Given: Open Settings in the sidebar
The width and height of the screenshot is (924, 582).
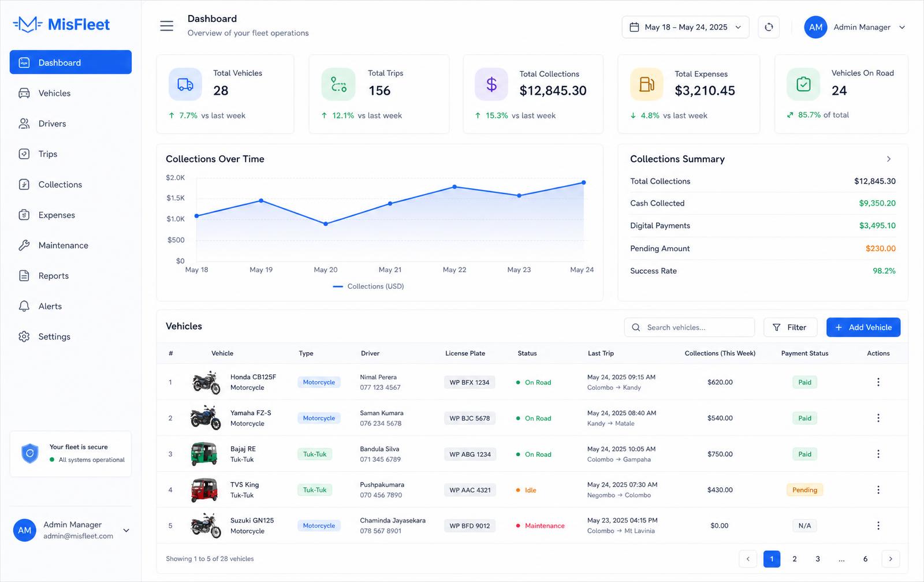Looking at the screenshot, I should click(x=70, y=337).
